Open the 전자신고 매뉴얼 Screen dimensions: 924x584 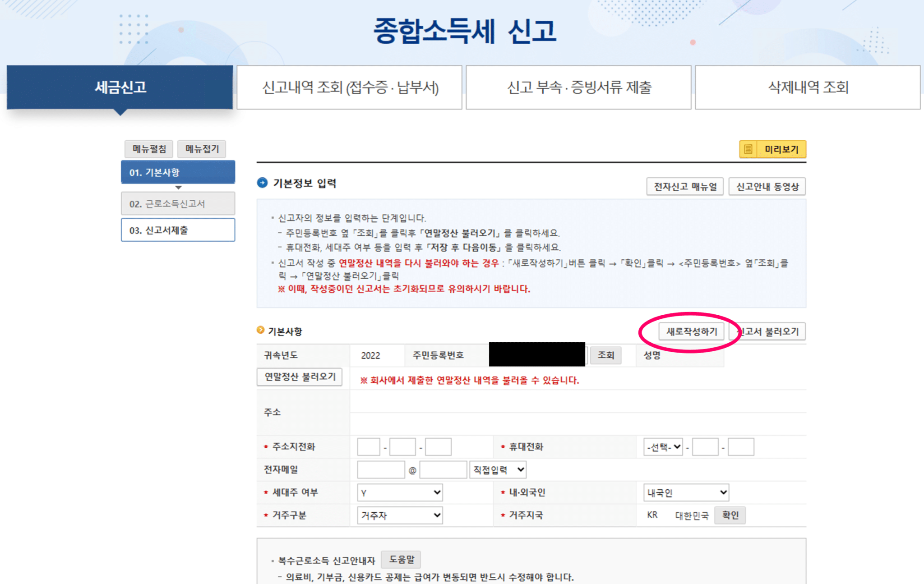click(685, 186)
